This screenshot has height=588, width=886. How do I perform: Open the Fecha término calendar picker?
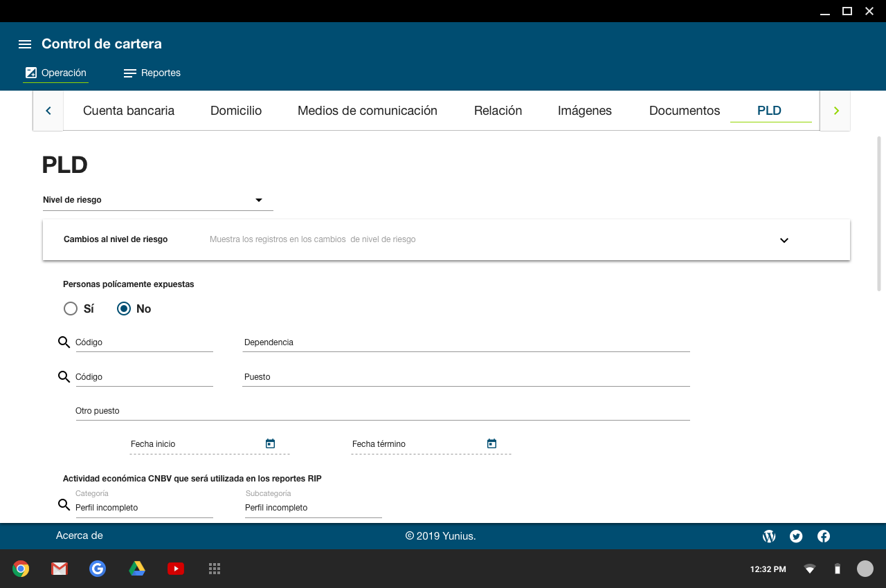click(491, 444)
